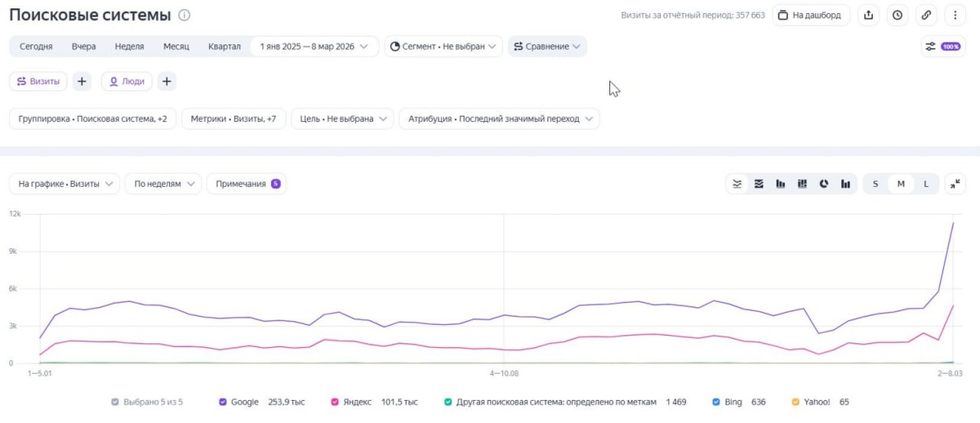Click the info icon beside Поисковые системы
This screenshot has height=423, width=980.
pyautogui.click(x=185, y=15)
